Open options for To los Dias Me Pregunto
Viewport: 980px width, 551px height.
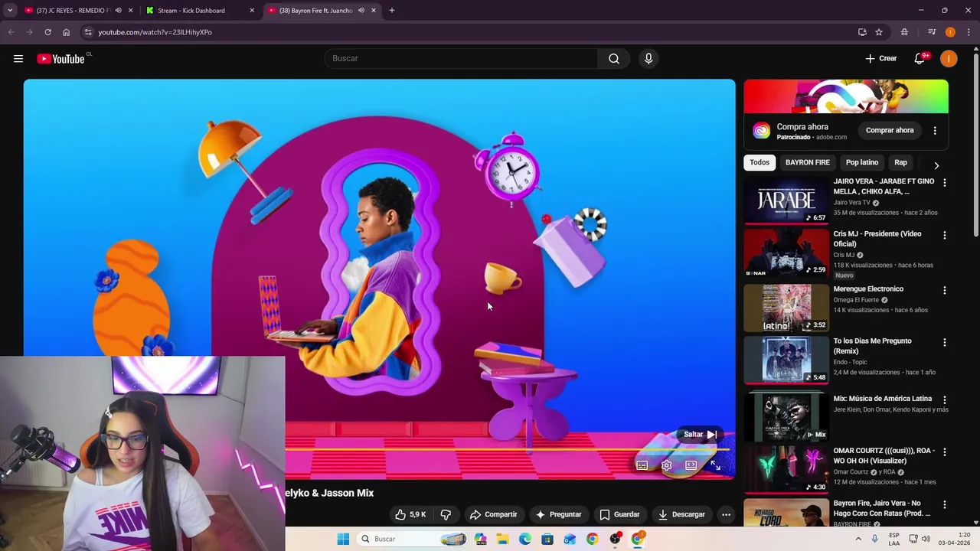tap(944, 343)
